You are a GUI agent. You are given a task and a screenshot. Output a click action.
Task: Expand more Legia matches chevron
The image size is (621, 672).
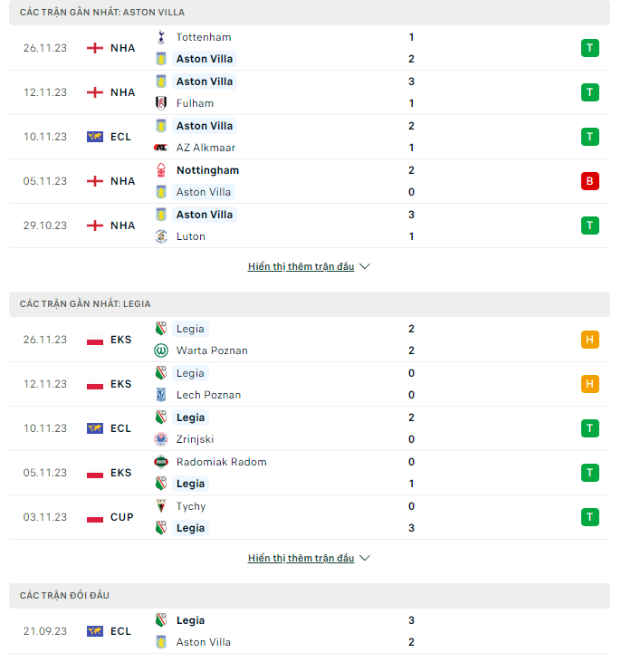[365, 558]
